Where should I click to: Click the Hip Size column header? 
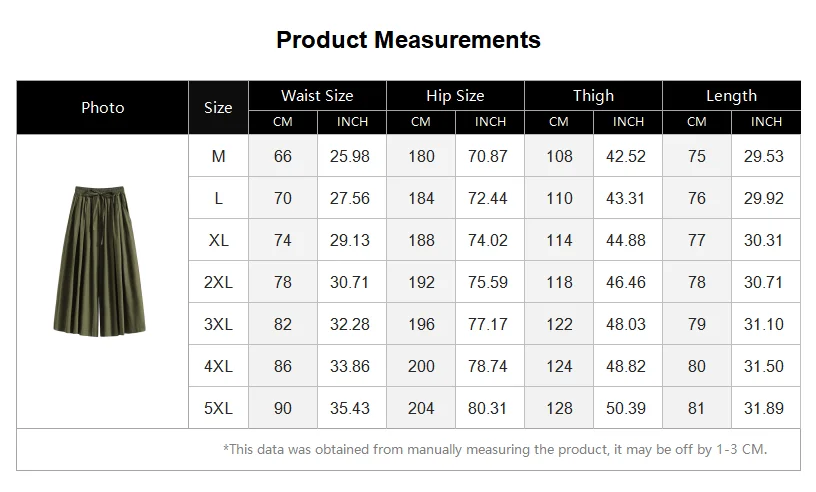[x=455, y=96]
